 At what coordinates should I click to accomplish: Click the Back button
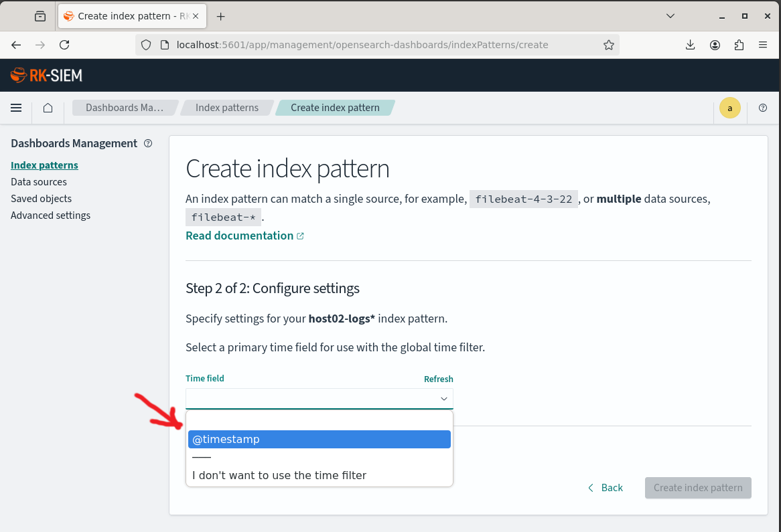(x=606, y=488)
